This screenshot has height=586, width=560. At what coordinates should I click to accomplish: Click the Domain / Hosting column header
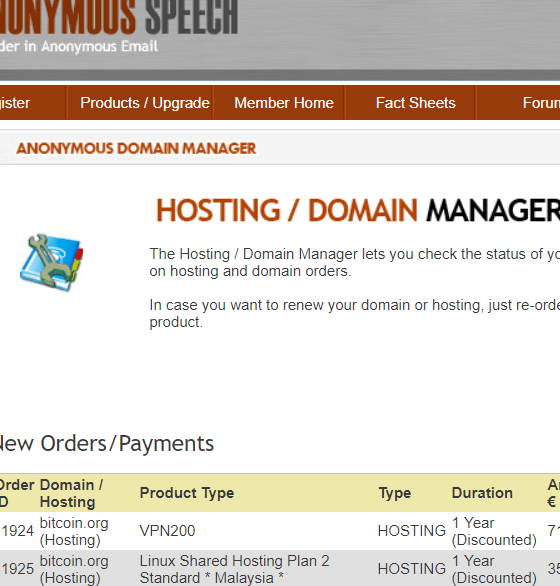coord(71,493)
